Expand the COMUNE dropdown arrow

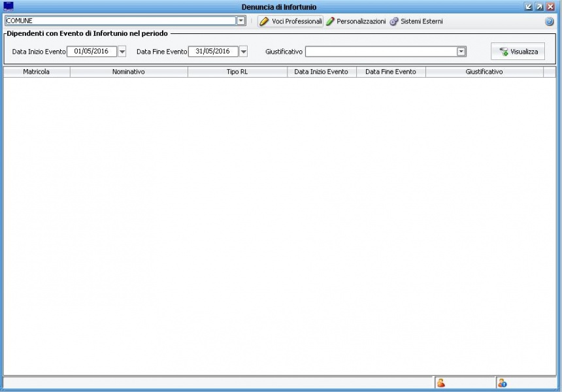pyautogui.click(x=241, y=21)
